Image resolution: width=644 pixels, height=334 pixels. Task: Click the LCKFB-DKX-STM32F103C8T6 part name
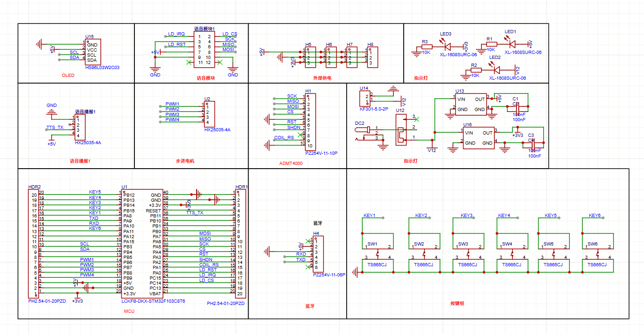point(153,301)
